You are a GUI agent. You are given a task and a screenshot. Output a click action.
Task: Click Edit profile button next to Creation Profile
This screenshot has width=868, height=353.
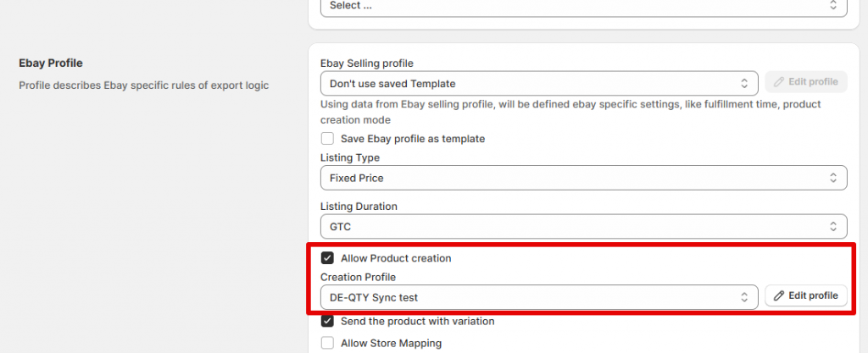(x=806, y=296)
